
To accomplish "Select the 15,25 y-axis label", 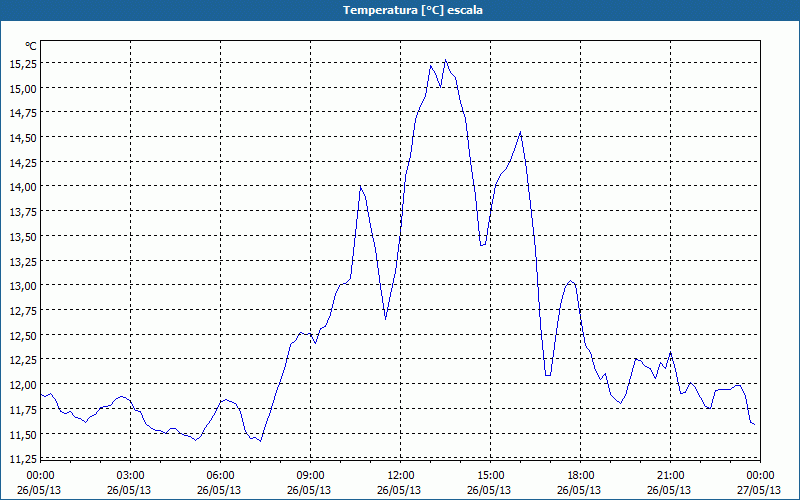I will [x=23, y=64].
